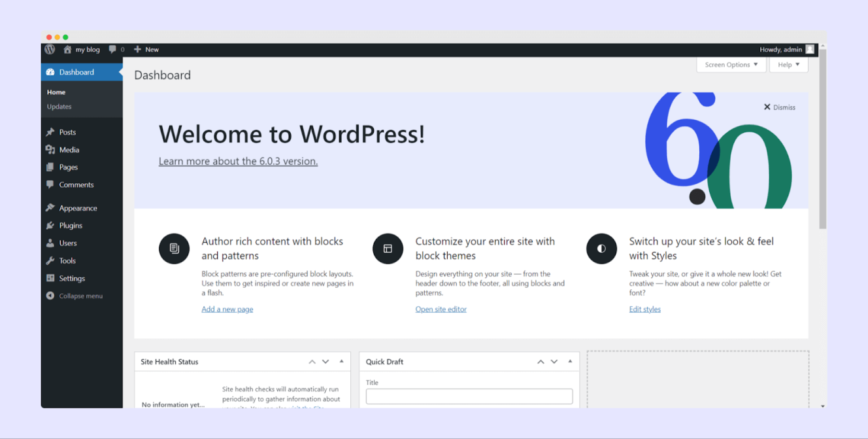Select Home in Dashboard submenu
The height and width of the screenshot is (439, 868).
(56, 92)
